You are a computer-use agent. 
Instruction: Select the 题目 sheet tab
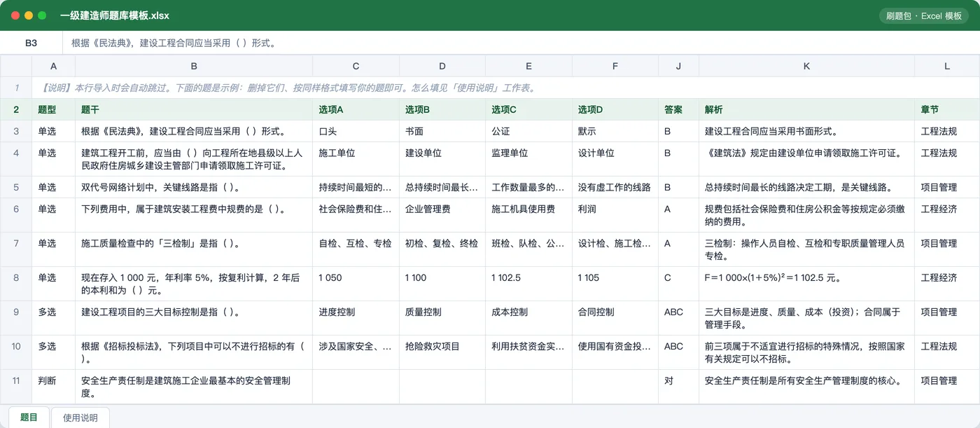click(29, 417)
